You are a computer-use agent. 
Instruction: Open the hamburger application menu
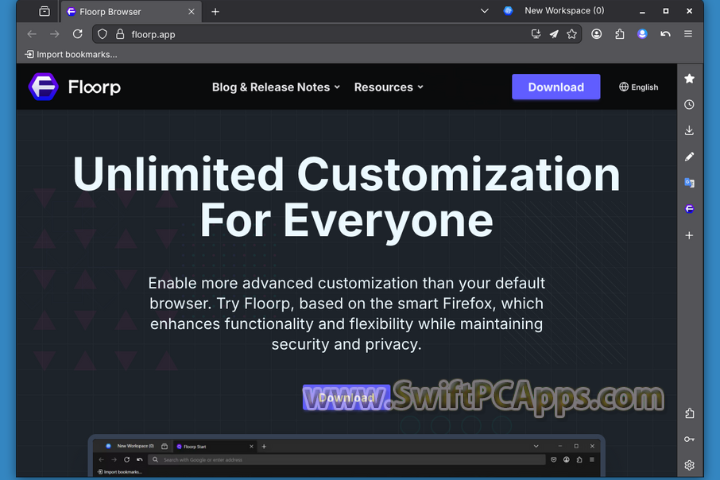[x=688, y=34]
